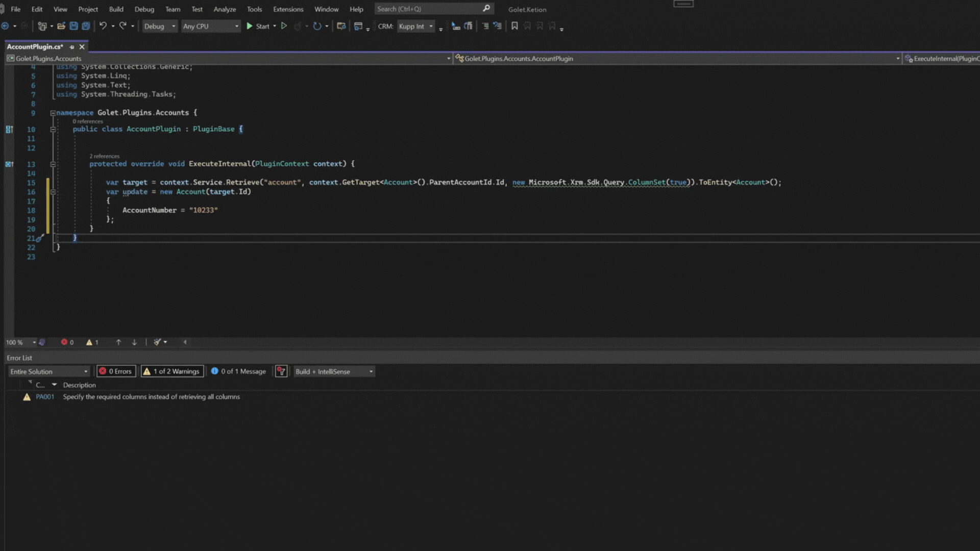Click the 2 references CodeLens link

coord(104,156)
